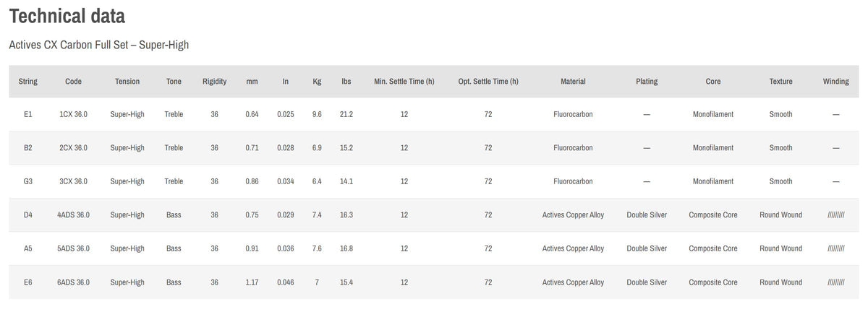
Task: Click the inch value "0.028"
Action: (286, 148)
